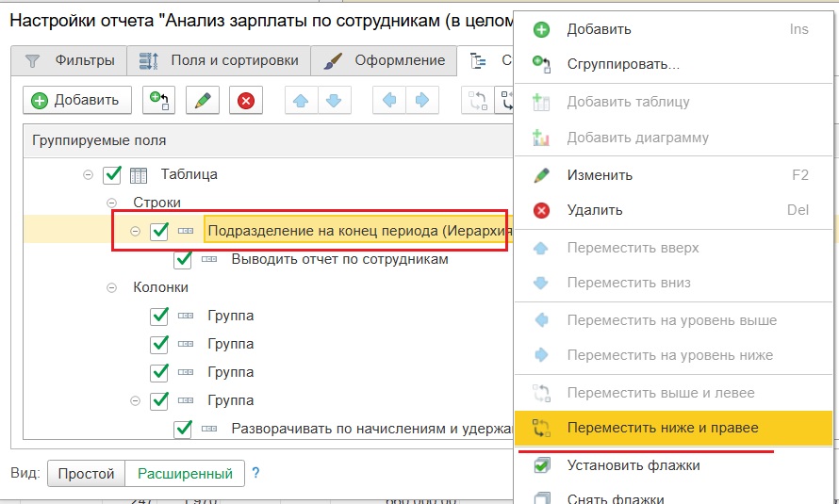Click chart icon beside Добавить диаграмму
The height and width of the screenshot is (504, 839).
[541, 138]
